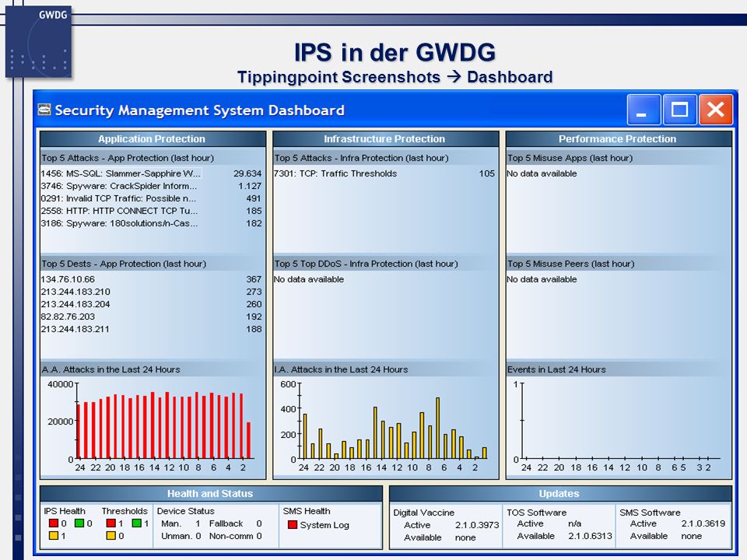Image resolution: width=747 pixels, height=560 pixels.
Task: Click the yellow Thresholds indicator
Action: pyautogui.click(x=111, y=535)
